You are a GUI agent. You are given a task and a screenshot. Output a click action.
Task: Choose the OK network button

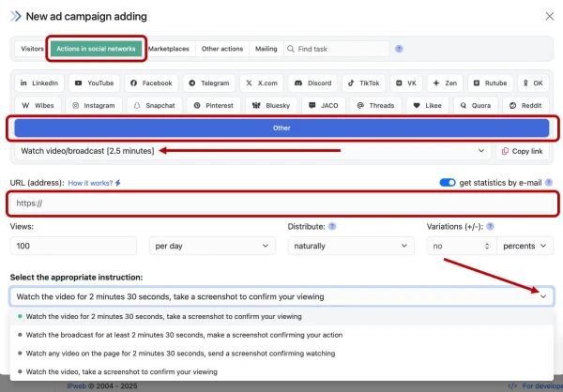point(533,83)
